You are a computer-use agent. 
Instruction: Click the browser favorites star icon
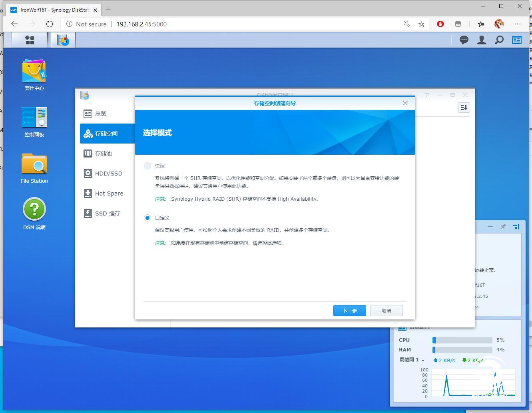click(421, 24)
